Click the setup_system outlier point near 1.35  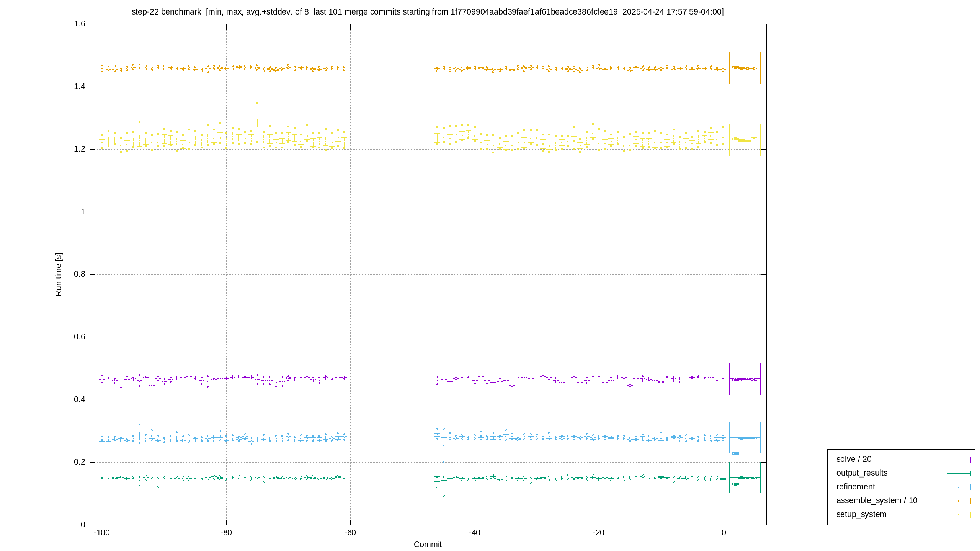[257, 103]
